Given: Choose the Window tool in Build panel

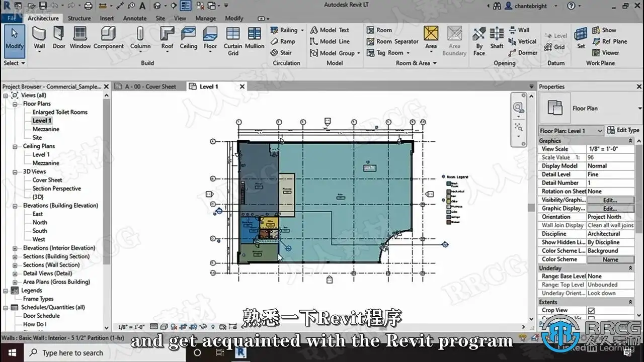Looking at the screenshot, I should [x=80, y=38].
